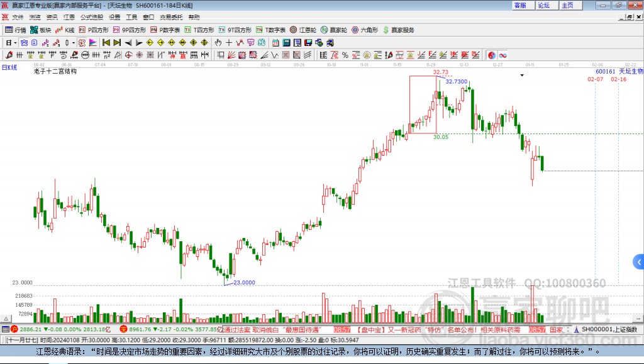Open the 江恩 menu
Image resolution: width=644 pixels, height=364 pixels.
click(x=69, y=17)
